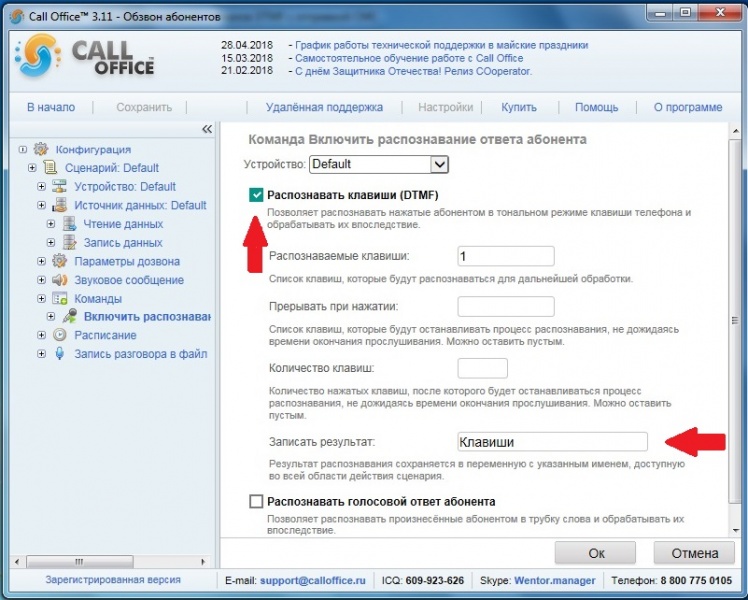Click the ICQ number 609-923-626
This screenshot has height=600, width=748.
[435, 580]
